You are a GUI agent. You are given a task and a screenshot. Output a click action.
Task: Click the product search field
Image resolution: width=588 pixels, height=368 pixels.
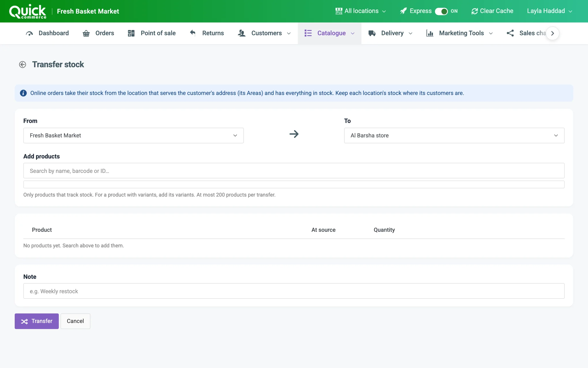[294, 171]
